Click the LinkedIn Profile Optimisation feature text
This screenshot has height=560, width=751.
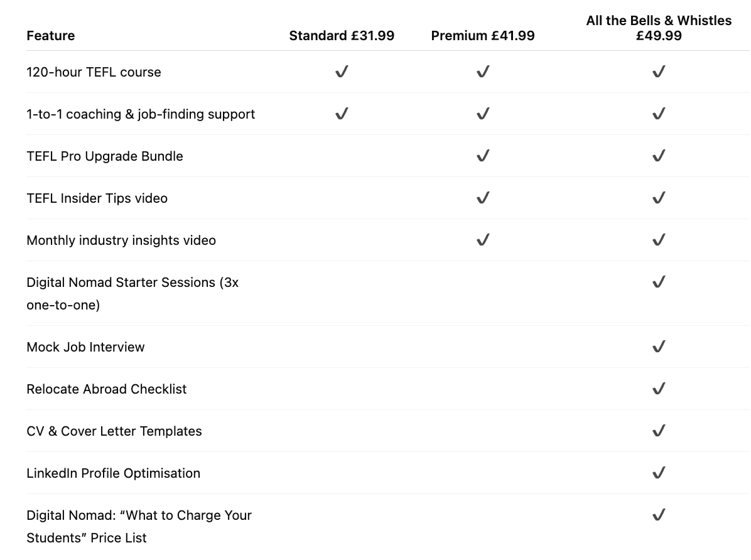click(113, 473)
